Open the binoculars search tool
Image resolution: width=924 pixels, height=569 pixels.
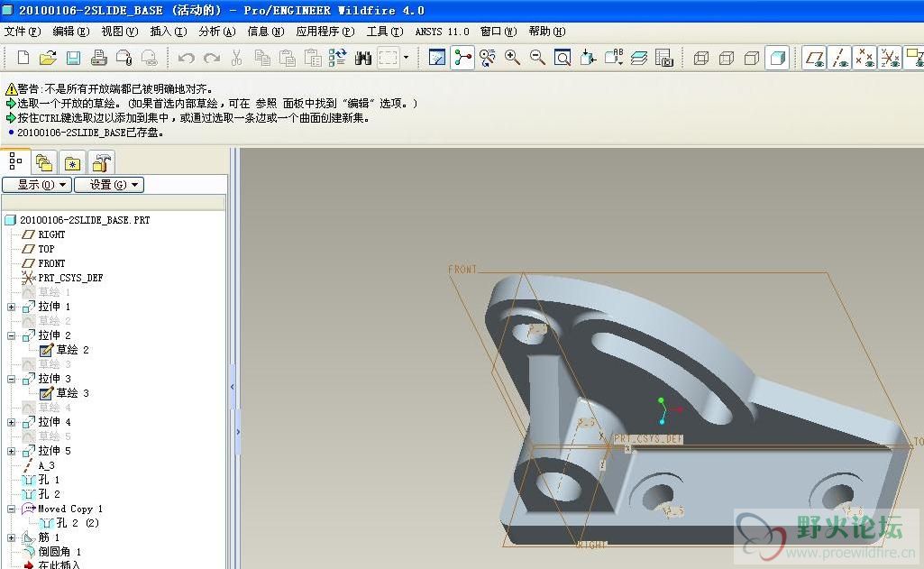coord(363,58)
